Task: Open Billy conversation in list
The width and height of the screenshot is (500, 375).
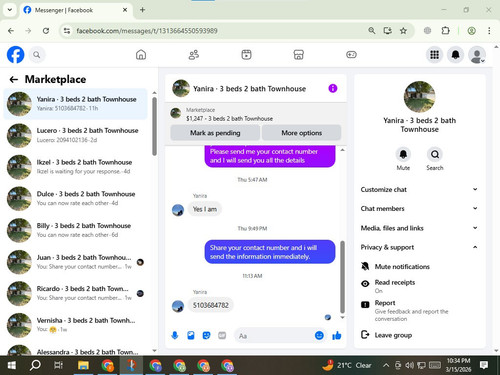Action: tap(75, 230)
